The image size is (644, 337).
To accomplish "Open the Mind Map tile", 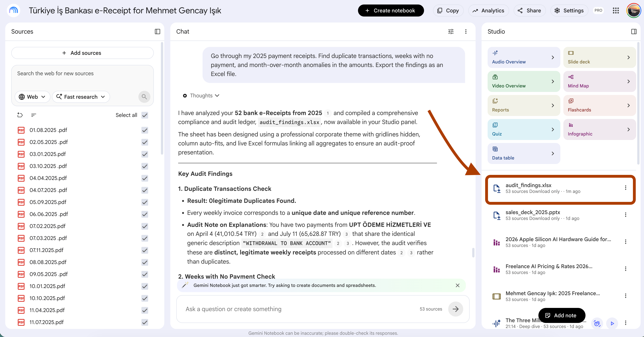I will [x=599, y=81].
